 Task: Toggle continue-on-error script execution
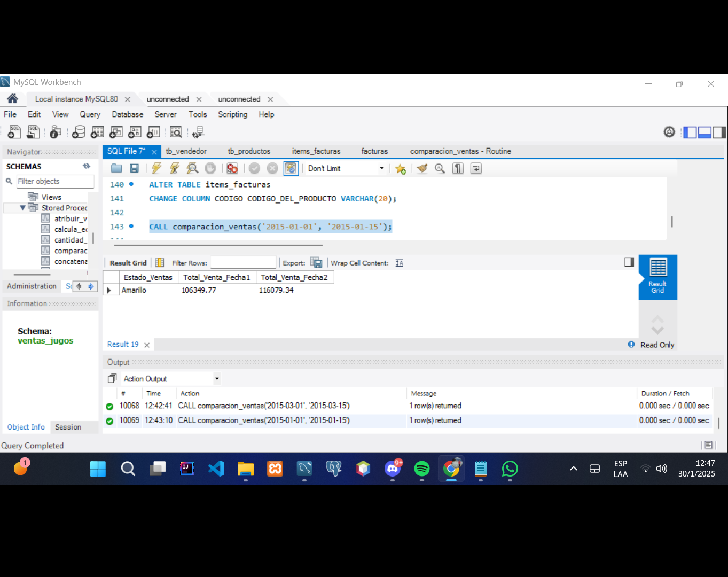click(x=232, y=168)
